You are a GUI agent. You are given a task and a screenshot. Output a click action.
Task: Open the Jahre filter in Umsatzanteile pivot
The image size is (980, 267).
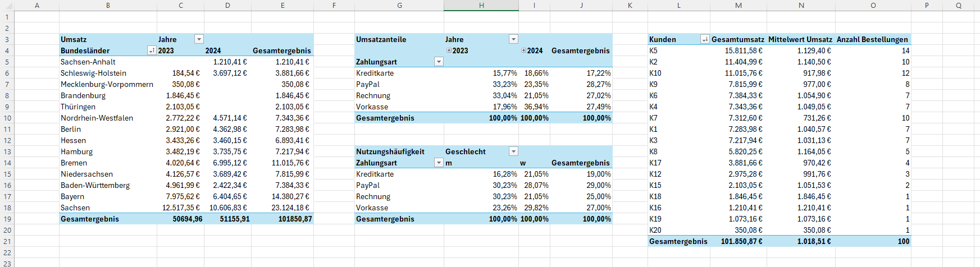513,39
